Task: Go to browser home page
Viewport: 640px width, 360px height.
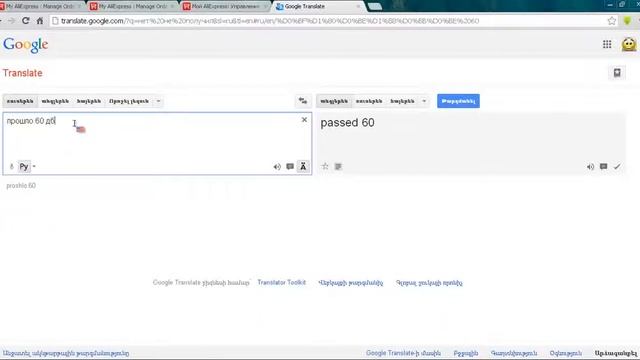Action: 40,21
